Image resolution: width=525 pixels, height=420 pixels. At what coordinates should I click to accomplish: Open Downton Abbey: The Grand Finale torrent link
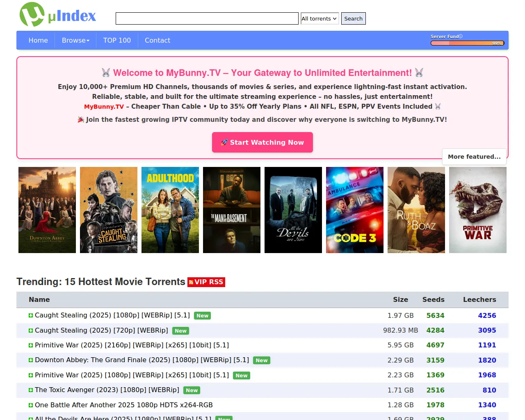click(142, 360)
